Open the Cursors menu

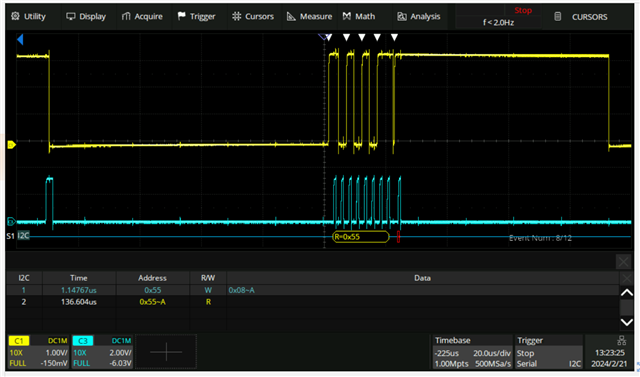pyautogui.click(x=253, y=16)
